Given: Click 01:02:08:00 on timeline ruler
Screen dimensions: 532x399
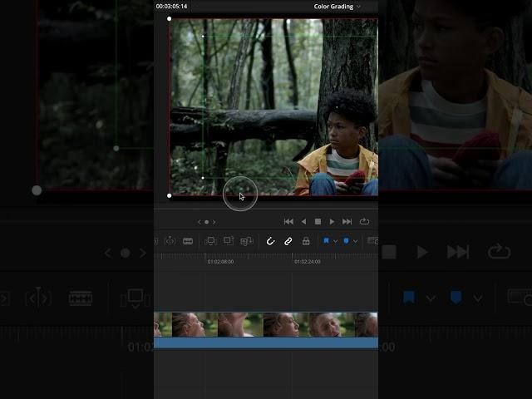Looking at the screenshot, I should [x=220, y=262].
